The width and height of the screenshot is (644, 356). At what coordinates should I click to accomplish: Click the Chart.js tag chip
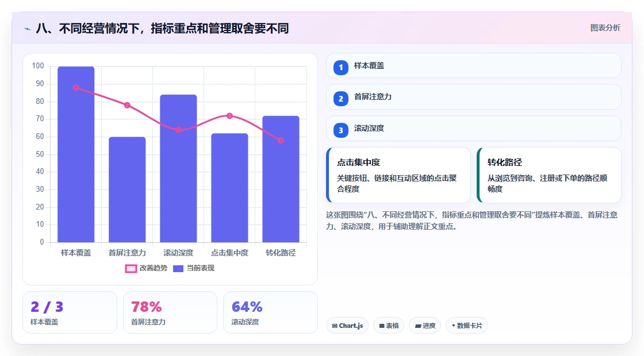pos(347,326)
